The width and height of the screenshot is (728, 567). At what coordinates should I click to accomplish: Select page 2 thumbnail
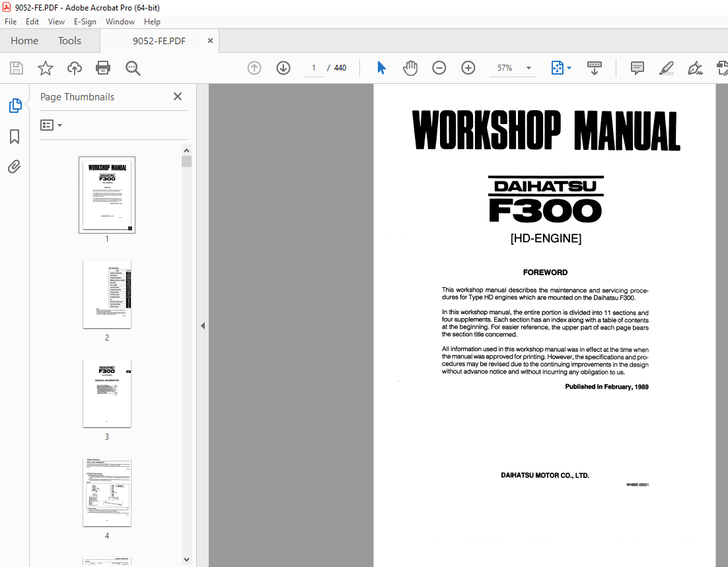107,294
